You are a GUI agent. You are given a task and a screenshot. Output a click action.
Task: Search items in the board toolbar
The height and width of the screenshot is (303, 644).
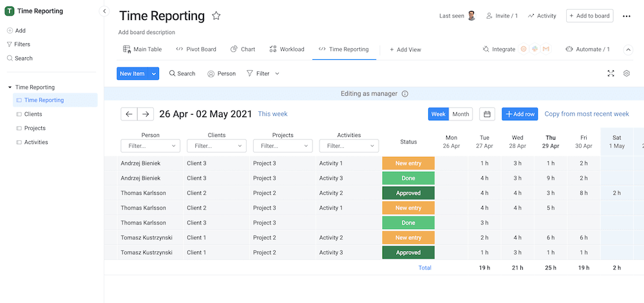click(182, 73)
